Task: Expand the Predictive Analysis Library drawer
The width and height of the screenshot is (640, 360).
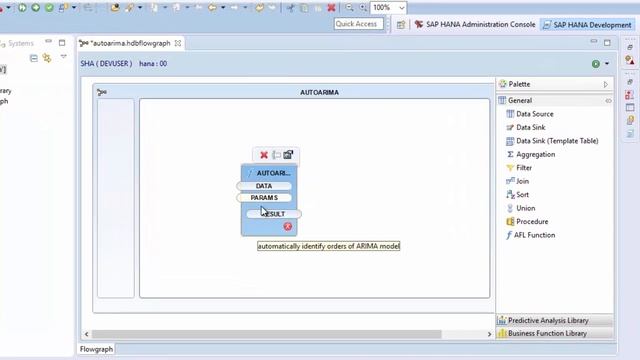Action: pos(555,320)
